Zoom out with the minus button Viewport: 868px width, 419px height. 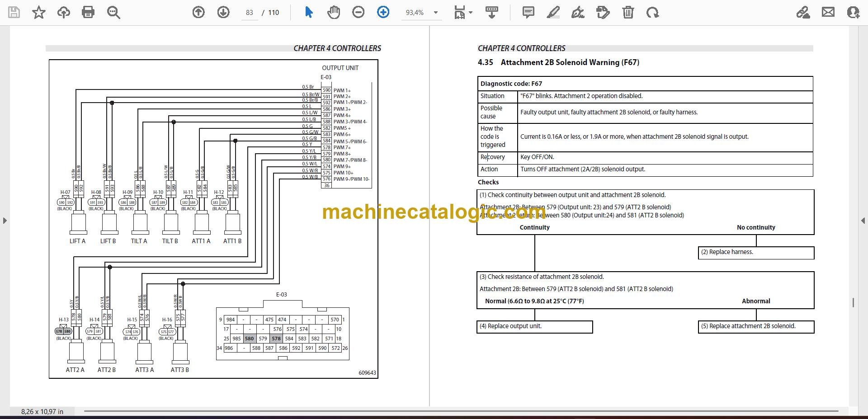pyautogui.click(x=359, y=12)
